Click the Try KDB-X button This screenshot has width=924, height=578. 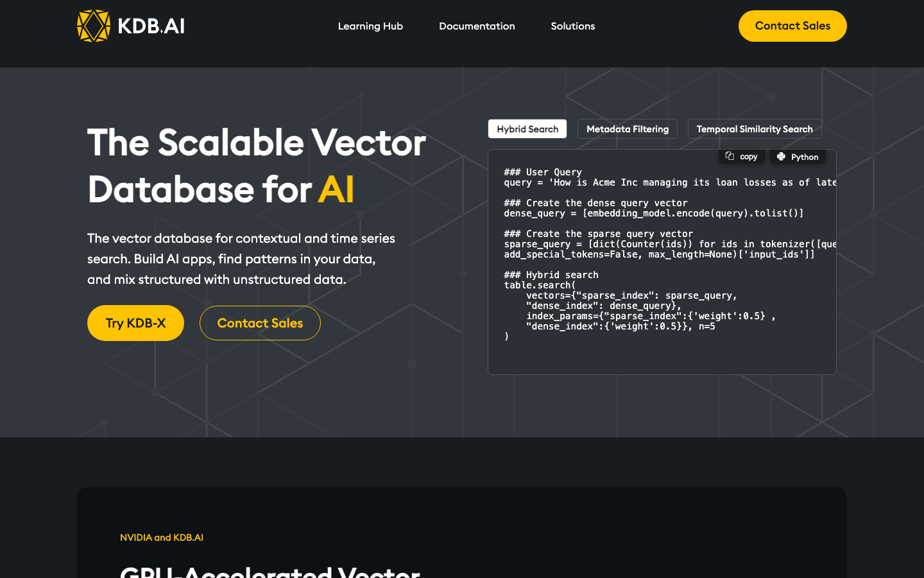tap(135, 323)
